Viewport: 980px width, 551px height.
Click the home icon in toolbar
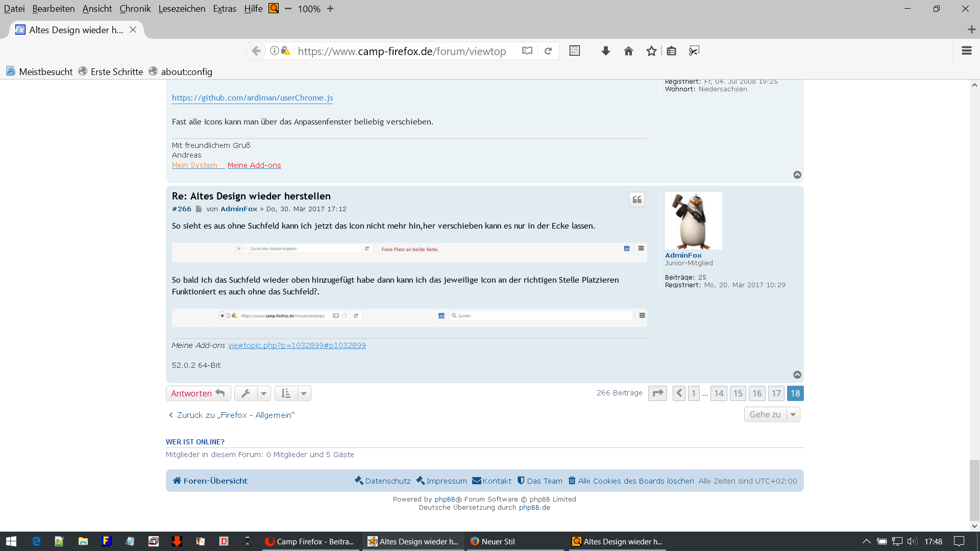628,51
